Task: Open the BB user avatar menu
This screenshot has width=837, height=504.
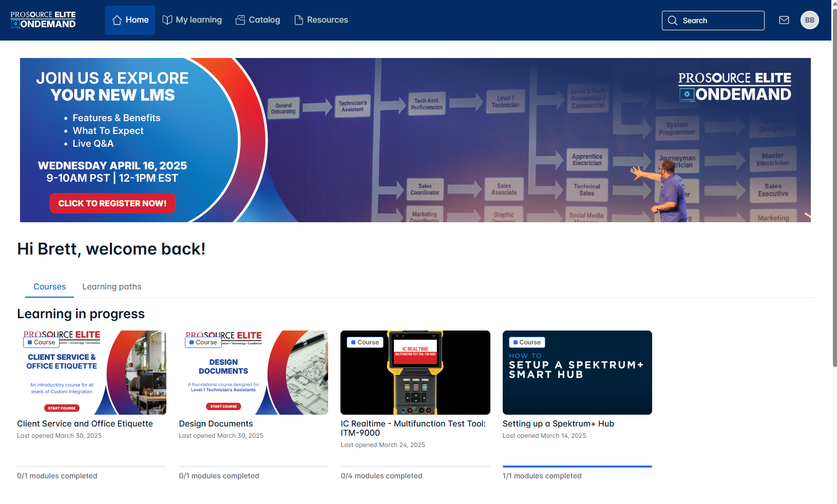Action: 809,20
